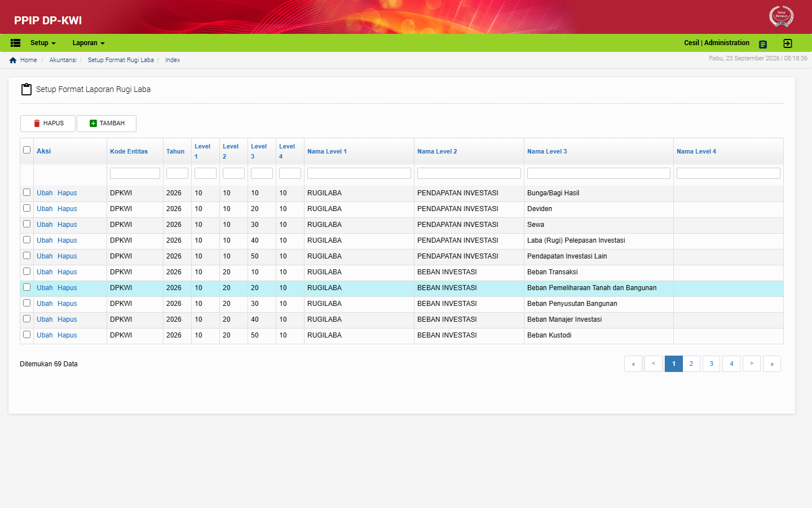
Task: Click Ubah on the Deviden row
Action: 45,209
